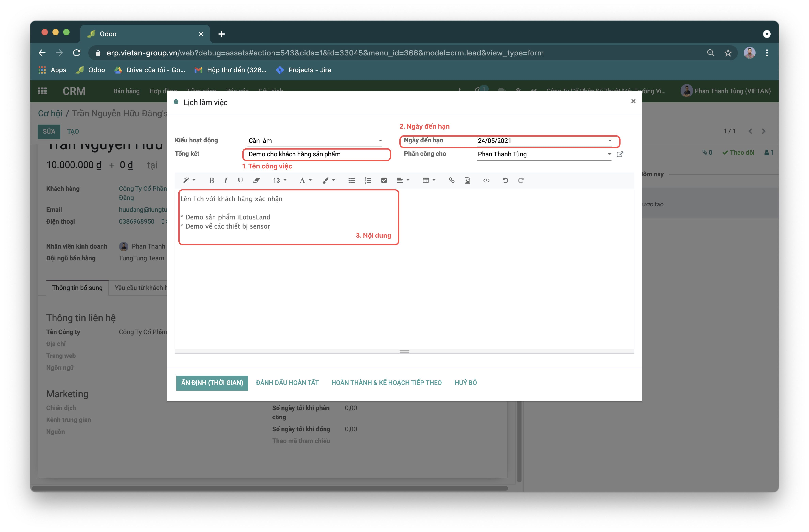Toggle the HTML code view
Viewport: 809px width, 532px height.
pos(486,180)
